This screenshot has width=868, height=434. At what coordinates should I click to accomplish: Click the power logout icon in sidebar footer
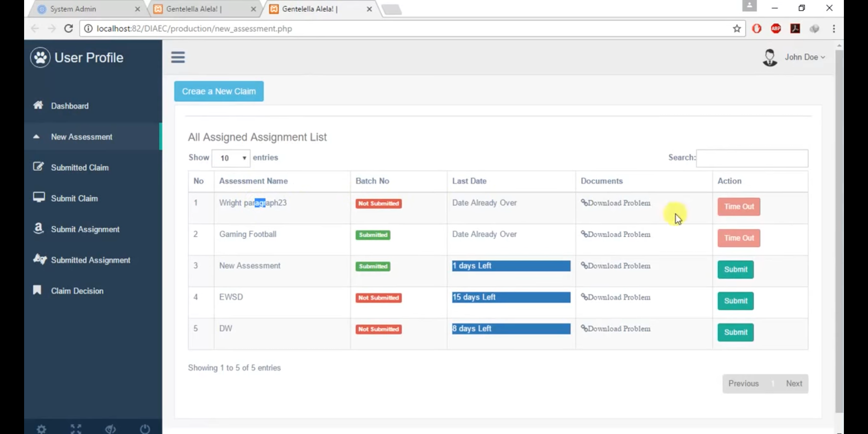(x=145, y=429)
